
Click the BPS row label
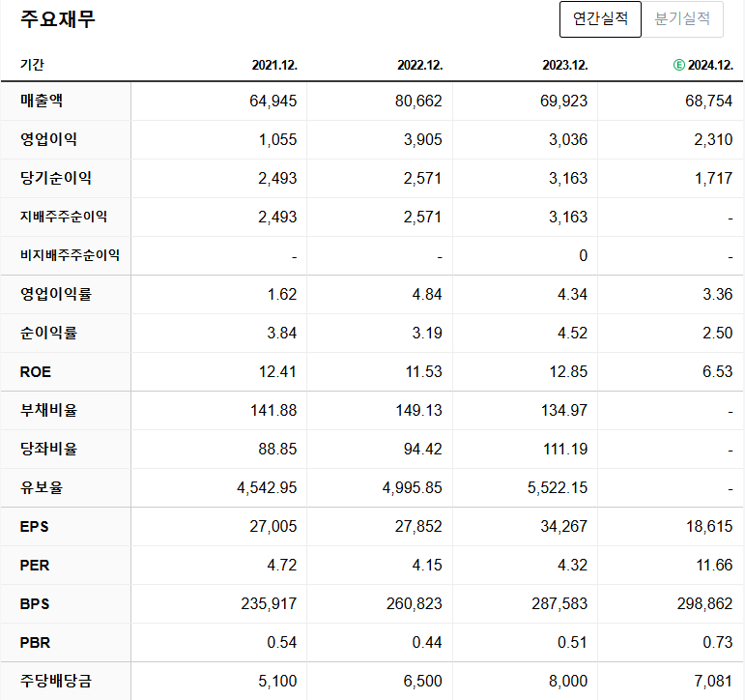pyautogui.click(x=35, y=604)
